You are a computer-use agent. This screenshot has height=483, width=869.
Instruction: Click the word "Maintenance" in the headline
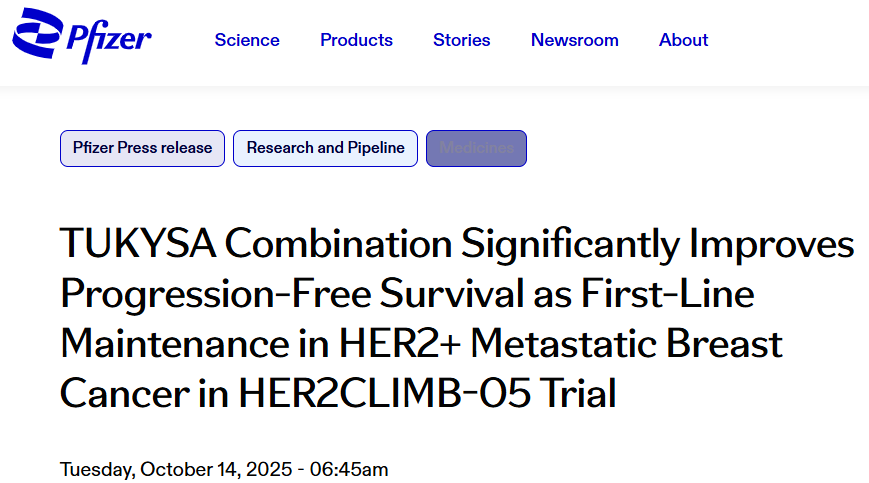[175, 344]
